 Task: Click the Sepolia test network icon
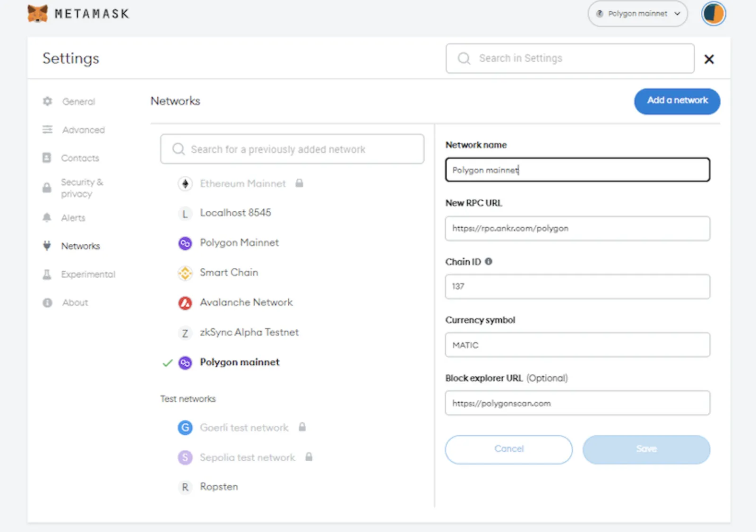click(x=185, y=457)
